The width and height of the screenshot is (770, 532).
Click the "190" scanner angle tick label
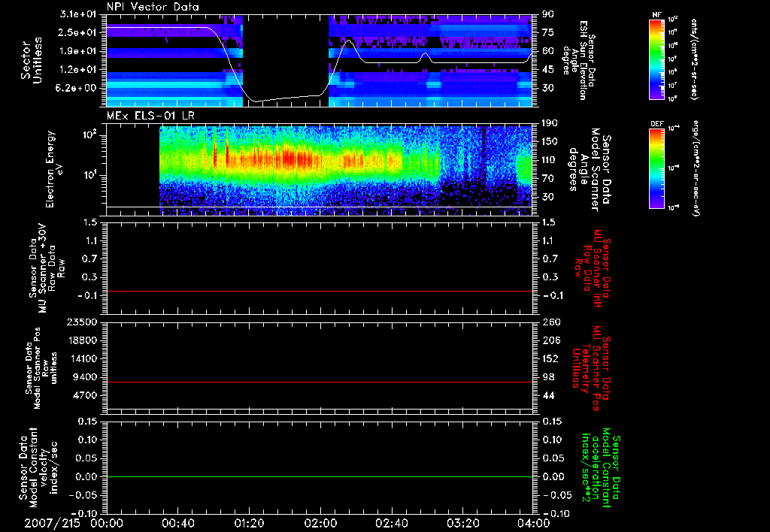click(x=550, y=122)
